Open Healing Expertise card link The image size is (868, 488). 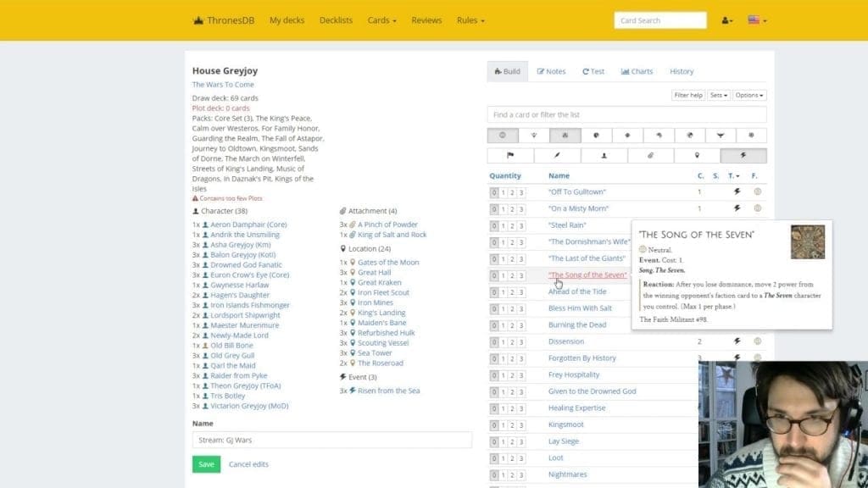(576, 408)
